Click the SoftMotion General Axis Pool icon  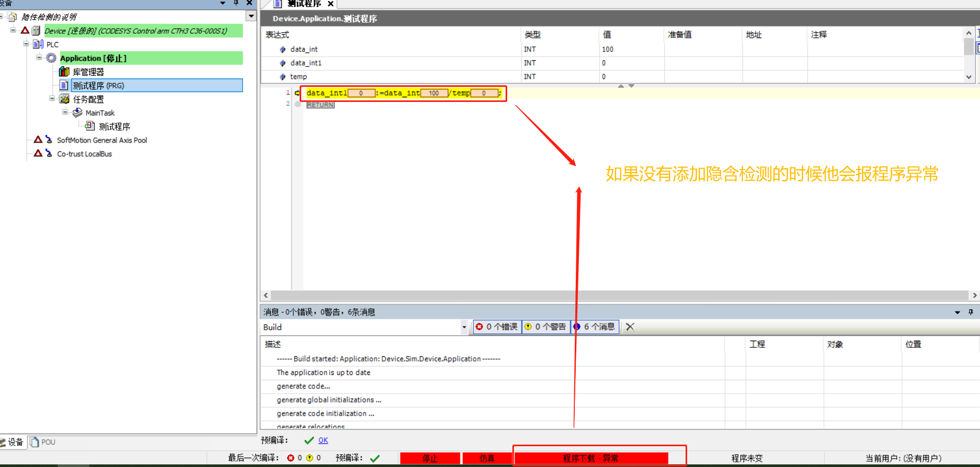tap(48, 139)
